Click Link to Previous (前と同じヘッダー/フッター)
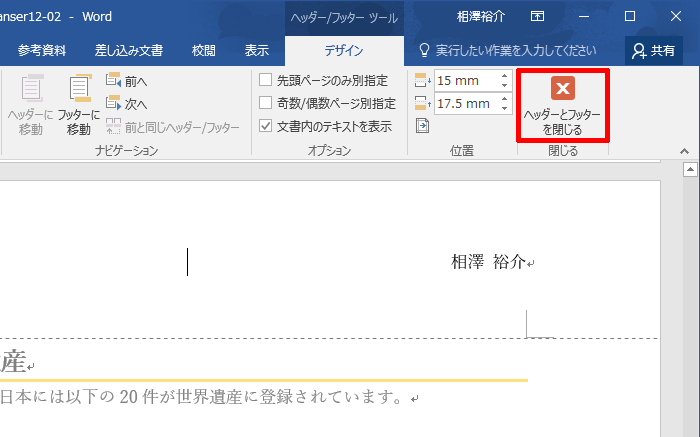This screenshot has height=437, width=700. (x=173, y=127)
